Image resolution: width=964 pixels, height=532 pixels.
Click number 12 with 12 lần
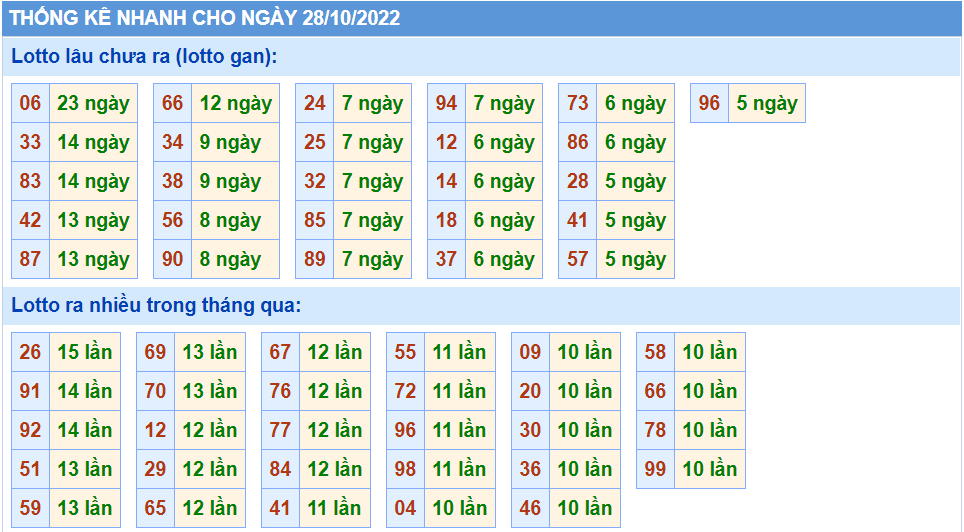pyautogui.click(x=156, y=430)
